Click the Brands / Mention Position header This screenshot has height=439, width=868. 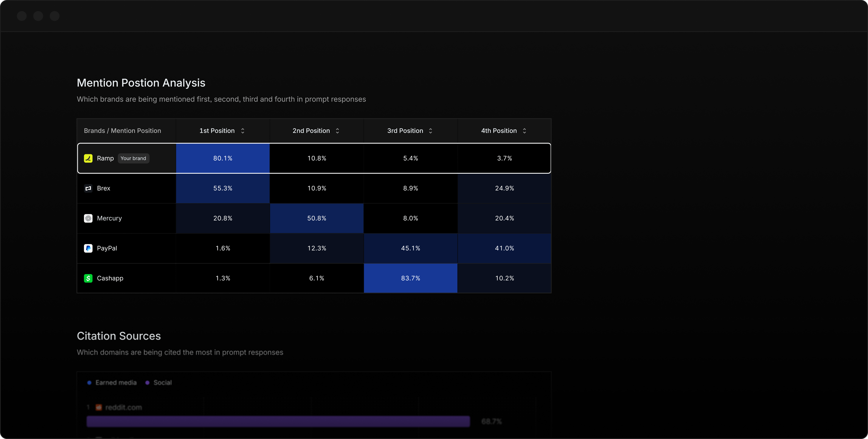(x=122, y=131)
